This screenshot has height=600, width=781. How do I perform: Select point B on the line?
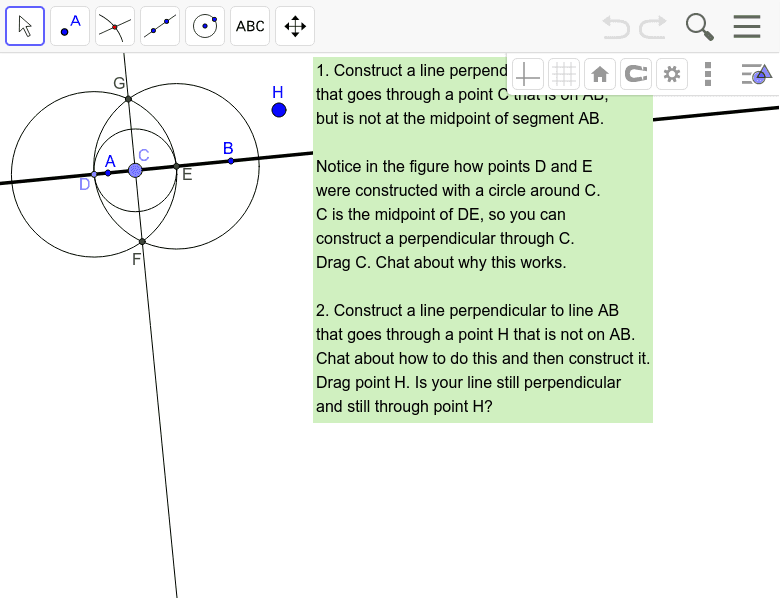click(x=231, y=161)
